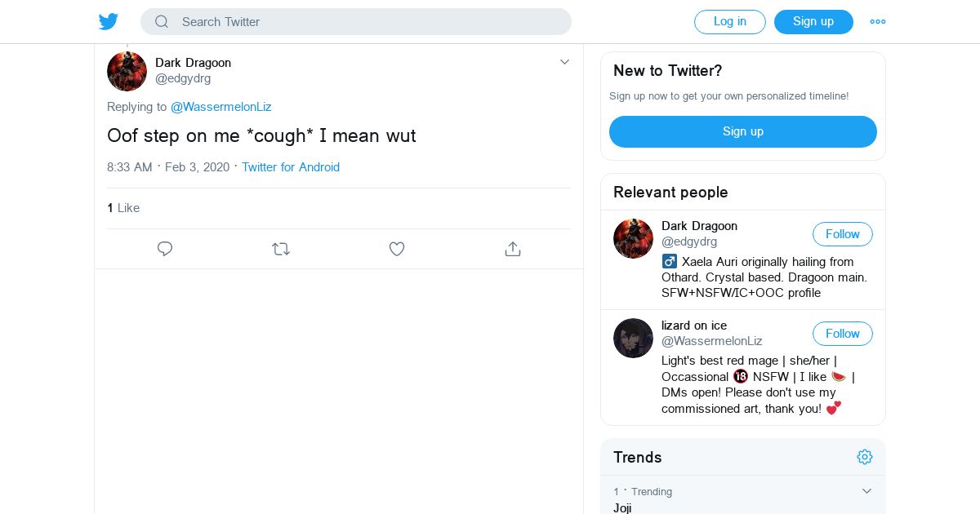Expand the tweet options chevron
980x514 pixels.
coord(564,62)
